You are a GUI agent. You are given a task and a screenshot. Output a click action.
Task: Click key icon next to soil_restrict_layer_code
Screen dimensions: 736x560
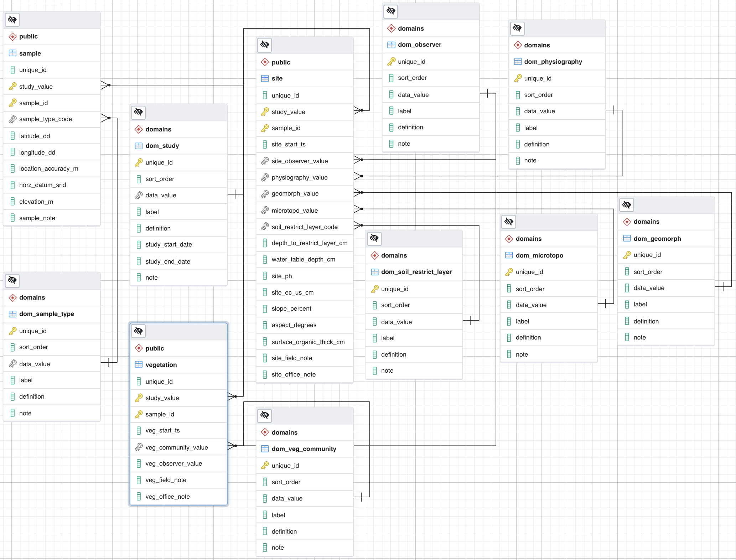pyautogui.click(x=265, y=227)
